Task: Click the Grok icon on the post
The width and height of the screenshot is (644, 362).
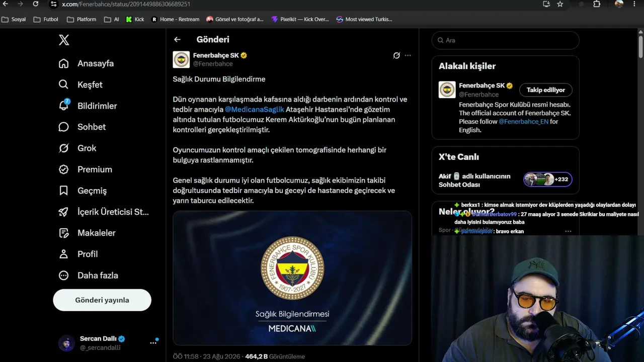Action: 396,55
